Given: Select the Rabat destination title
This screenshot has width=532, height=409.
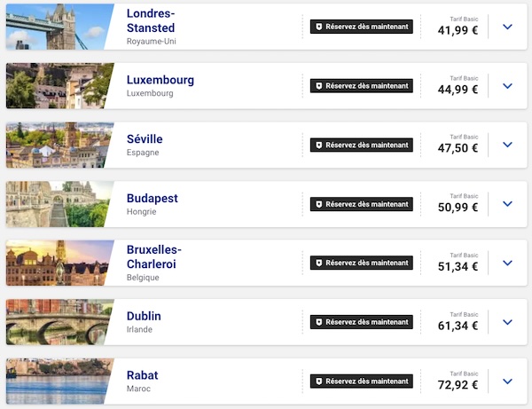Looking at the screenshot, I should (x=142, y=375).
